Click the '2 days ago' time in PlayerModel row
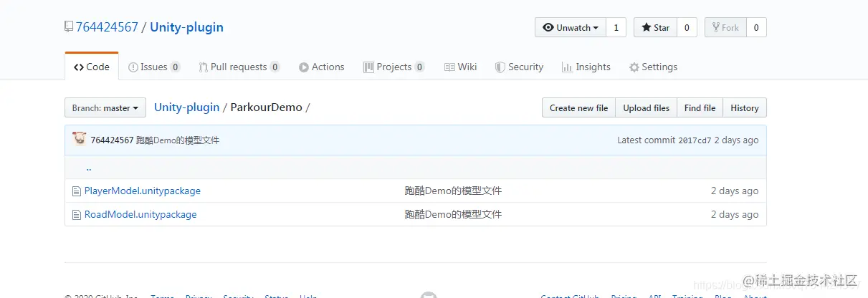 [x=735, y=191]
